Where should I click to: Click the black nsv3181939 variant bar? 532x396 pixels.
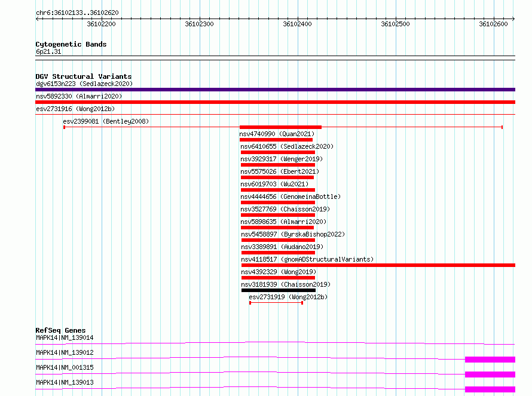279,290
